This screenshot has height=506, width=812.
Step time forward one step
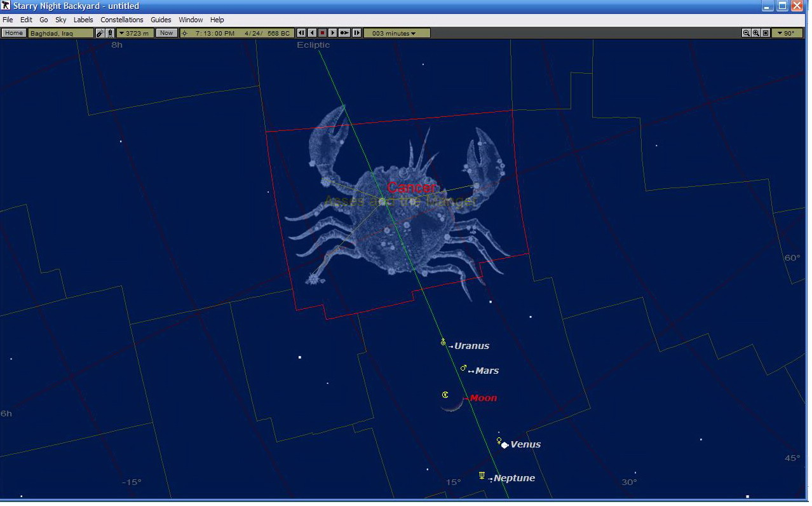[356, 33]
